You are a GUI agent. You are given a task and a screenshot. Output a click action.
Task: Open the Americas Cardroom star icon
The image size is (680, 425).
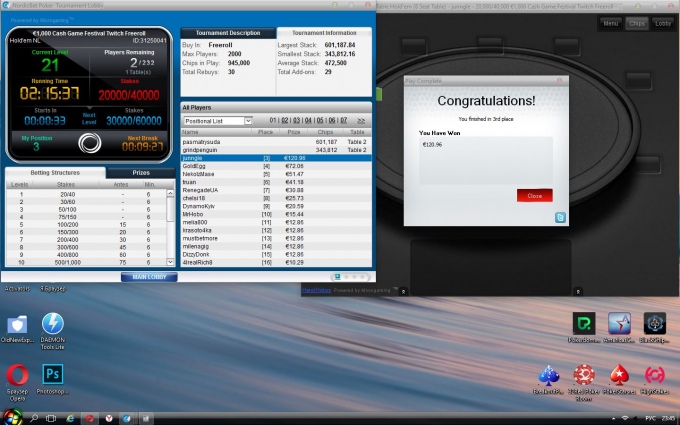pos(619,327)
